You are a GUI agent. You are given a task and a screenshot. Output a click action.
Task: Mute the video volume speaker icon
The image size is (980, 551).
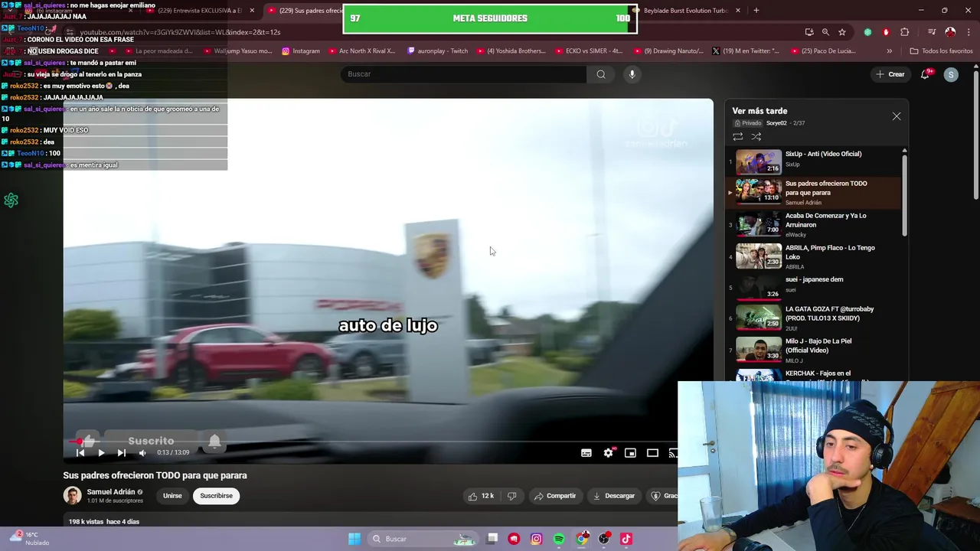(142, 452)
